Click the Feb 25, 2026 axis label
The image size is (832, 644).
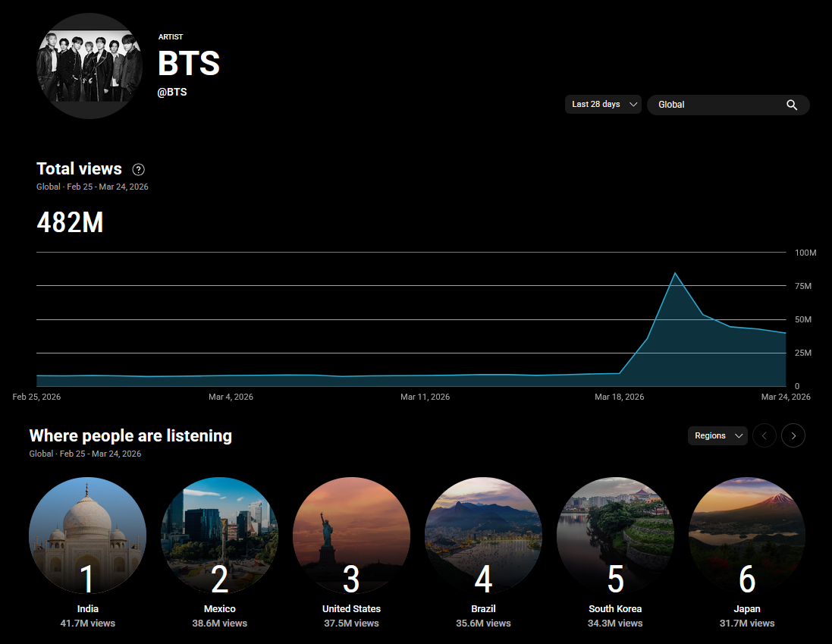click(36, 397)
